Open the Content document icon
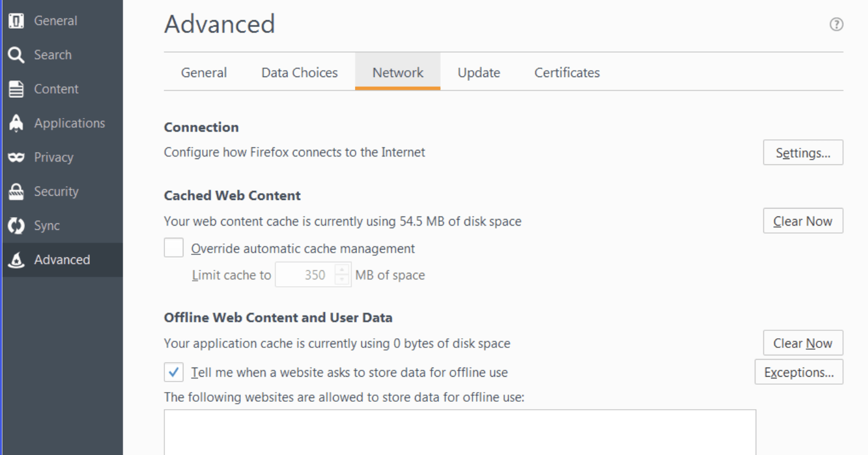The height and width of the screenshot is (455, 868). click(x=16, y=89)
